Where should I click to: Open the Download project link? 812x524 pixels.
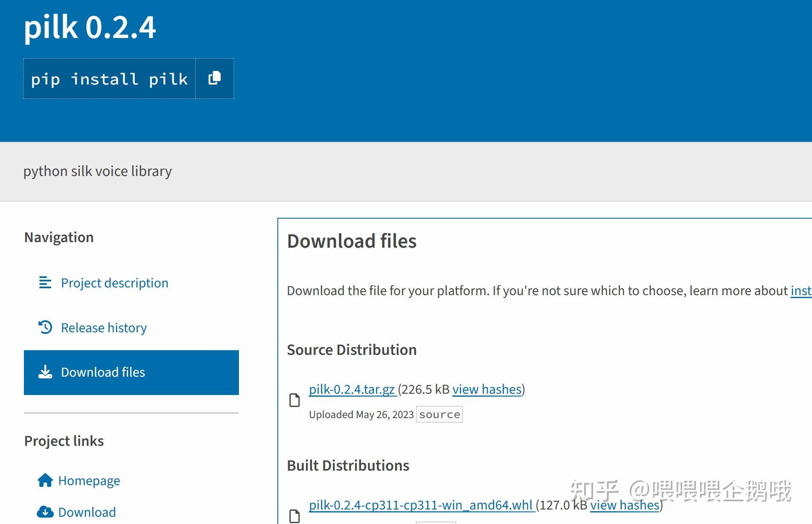click(87, 512)
